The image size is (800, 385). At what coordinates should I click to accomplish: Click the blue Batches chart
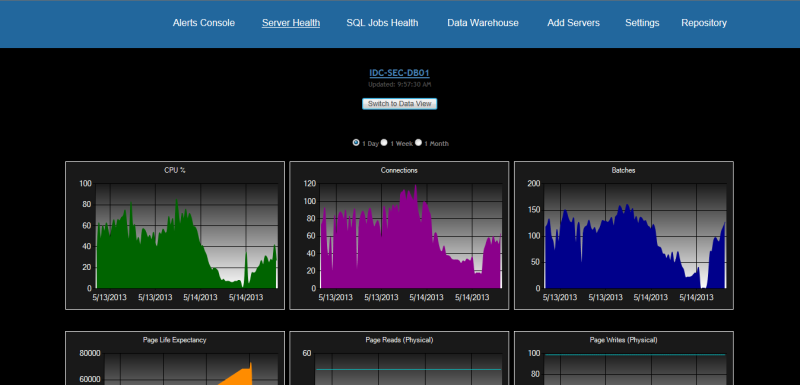(x=623, y=236)
